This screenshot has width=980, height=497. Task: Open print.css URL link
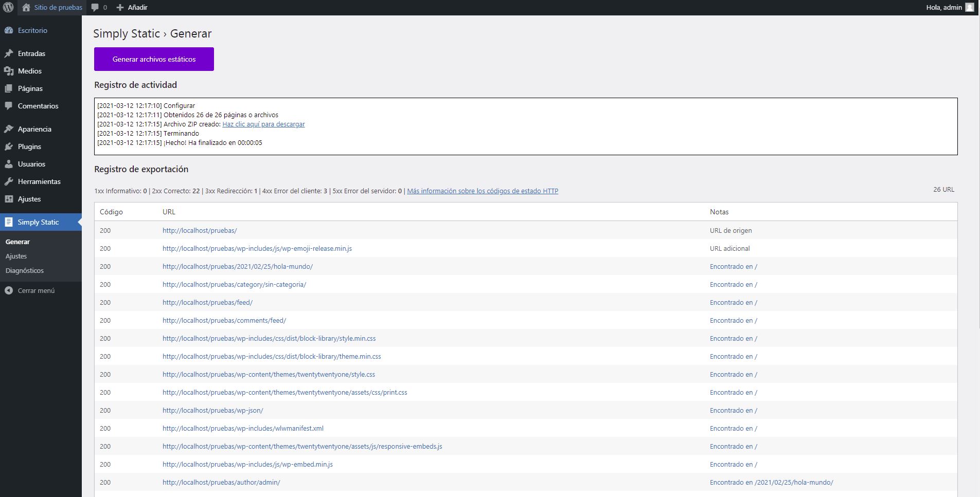(284, 392)
